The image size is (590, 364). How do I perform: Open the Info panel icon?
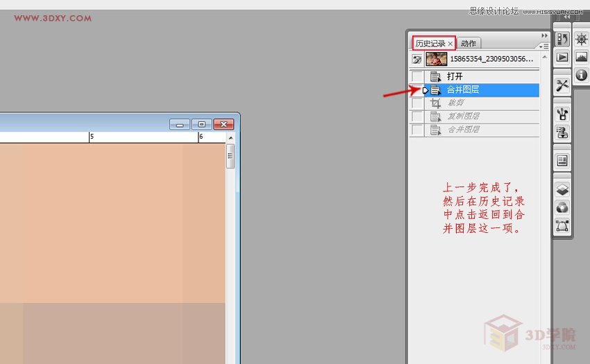582,75
